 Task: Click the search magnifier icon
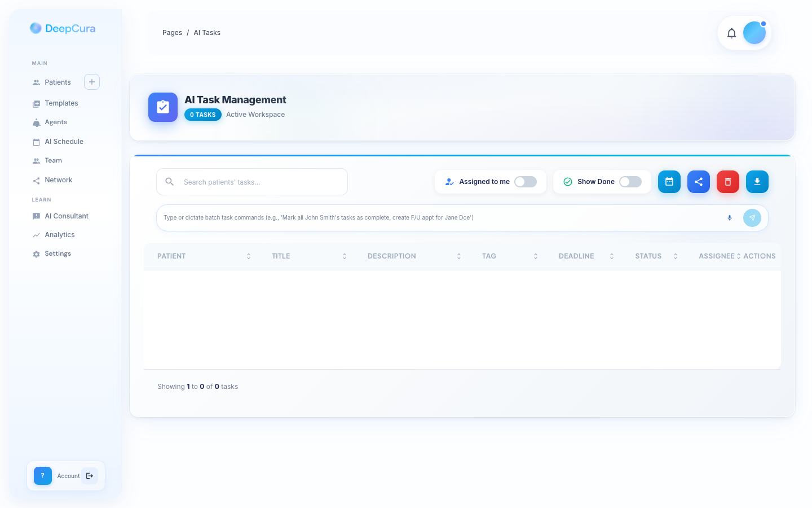[169, 182]
